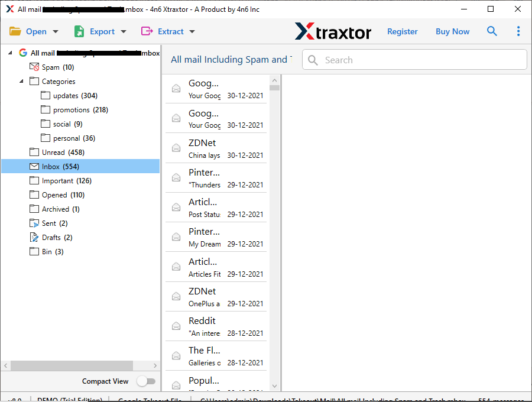Open the Export dropdown arrow
Image resolution: width=532 pixels, height=402 pixels.
click(123, 31)
